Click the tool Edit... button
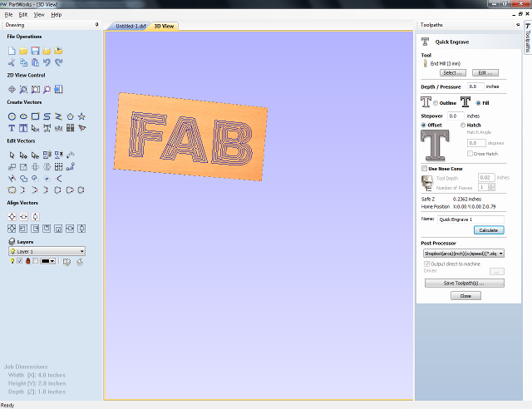 [x=485, y=72]
